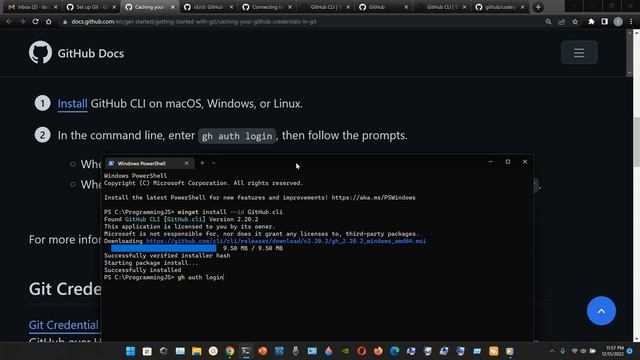Switch to the Connecting to GitHub tab

click(267, 7)
